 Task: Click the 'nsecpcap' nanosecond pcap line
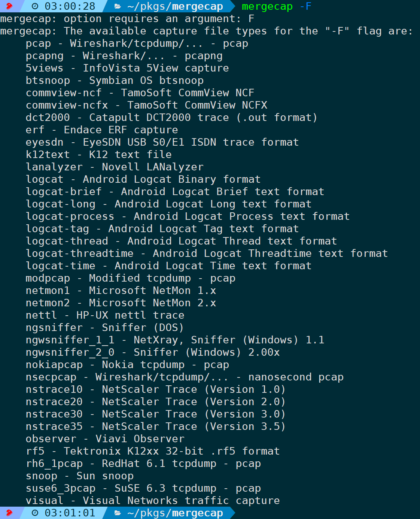(185, 377)
